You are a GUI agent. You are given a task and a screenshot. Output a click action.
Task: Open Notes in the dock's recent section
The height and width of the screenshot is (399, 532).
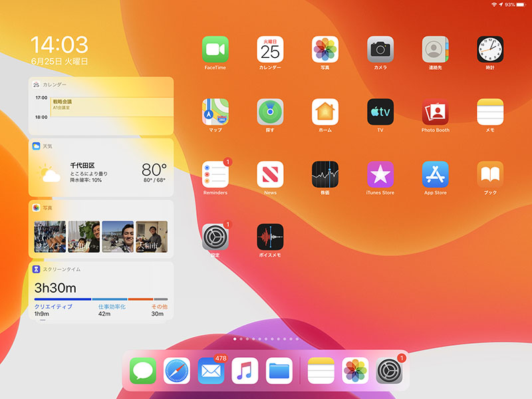tap(321, 370)
